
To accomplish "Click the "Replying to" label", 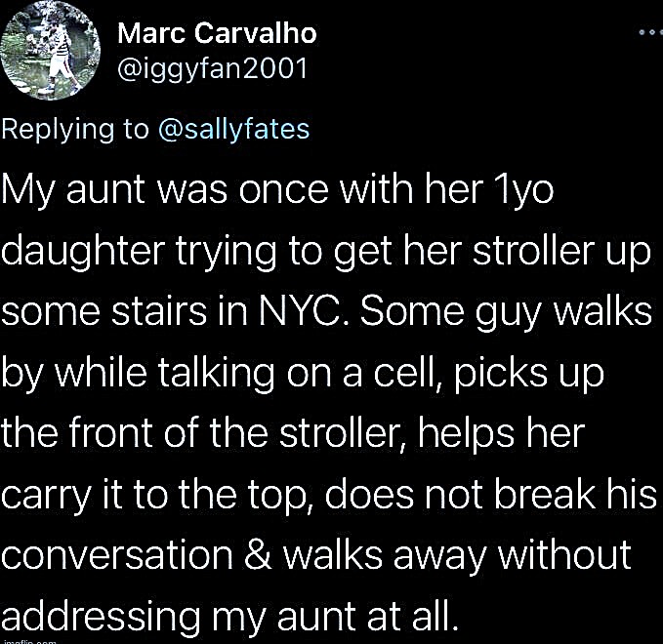I will point(76,129).
